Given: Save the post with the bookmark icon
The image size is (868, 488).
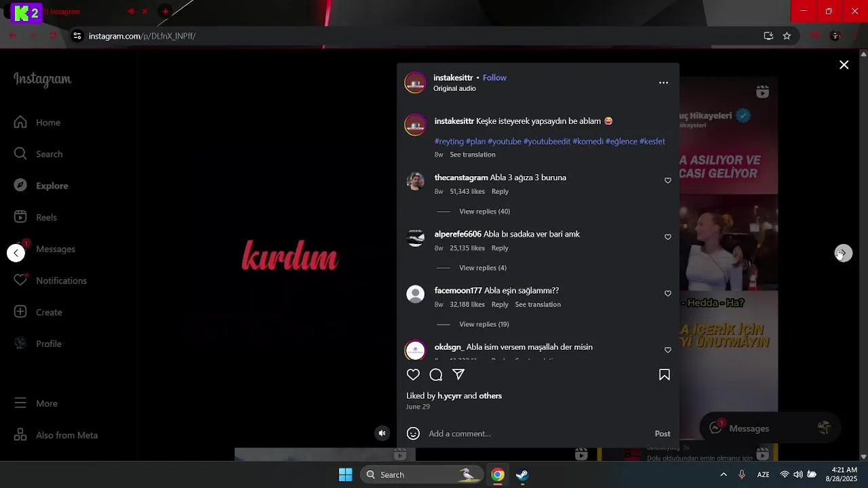Looking at the screenshot, I should [x=665, y=375].
